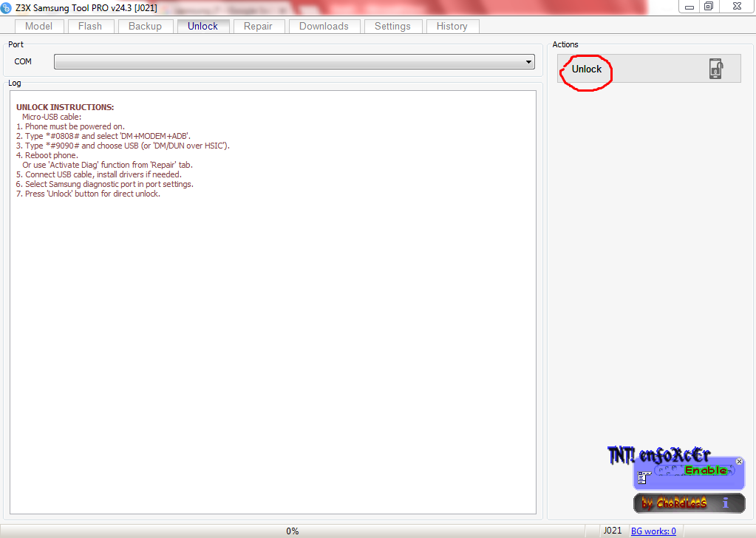Click the *#0808# instruction line
Screen dimensions: 756x538
click(103, 136)
